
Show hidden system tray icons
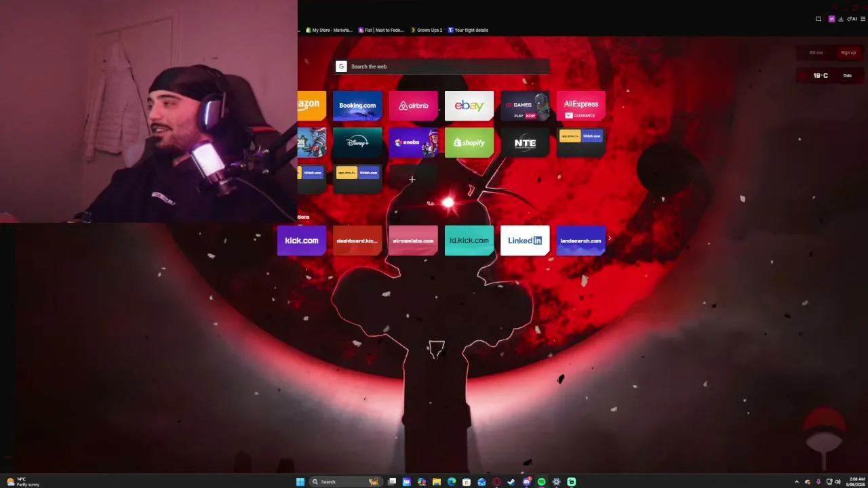tap(797, 482)
